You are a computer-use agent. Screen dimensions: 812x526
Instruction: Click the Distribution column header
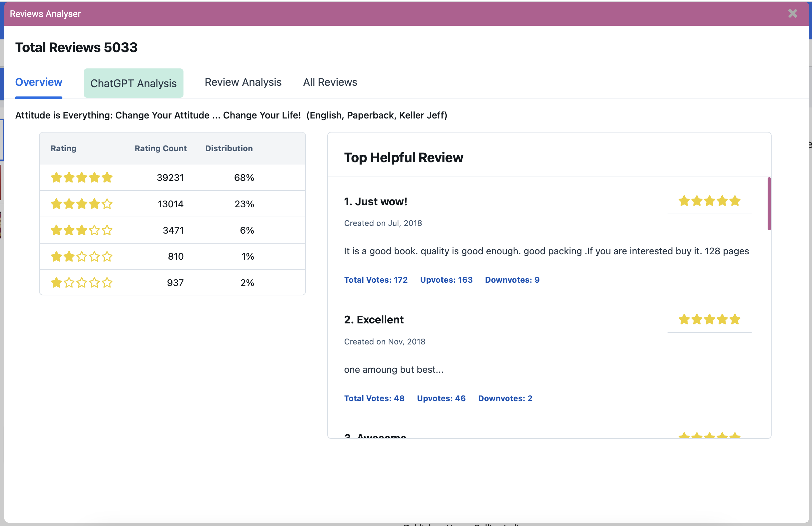229,149
